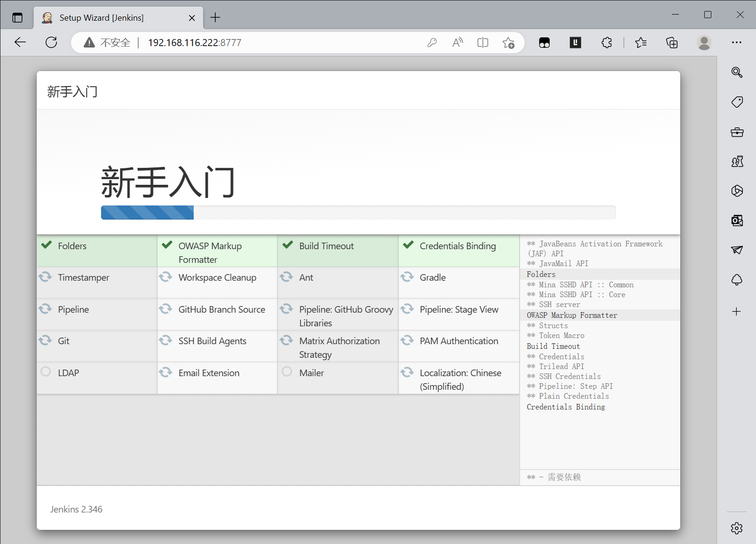This screenshot has height=544, width=756.
Task: Select Localization: Chinese (Simplified) plugin name
Action: click(460, 380)
